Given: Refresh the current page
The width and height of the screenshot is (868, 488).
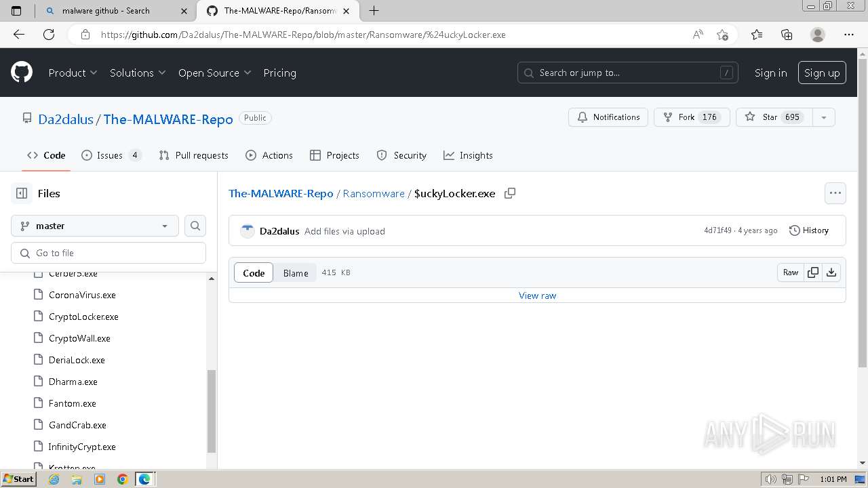Looking at the screenshot, I should (x=49, y=35).
